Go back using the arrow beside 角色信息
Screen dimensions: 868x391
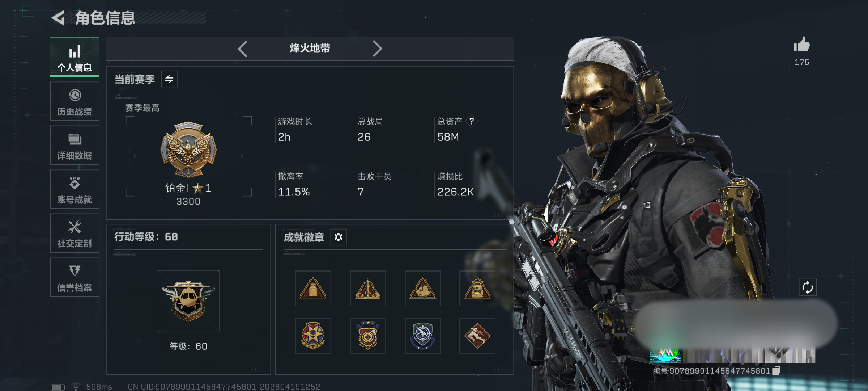(58, 18)
